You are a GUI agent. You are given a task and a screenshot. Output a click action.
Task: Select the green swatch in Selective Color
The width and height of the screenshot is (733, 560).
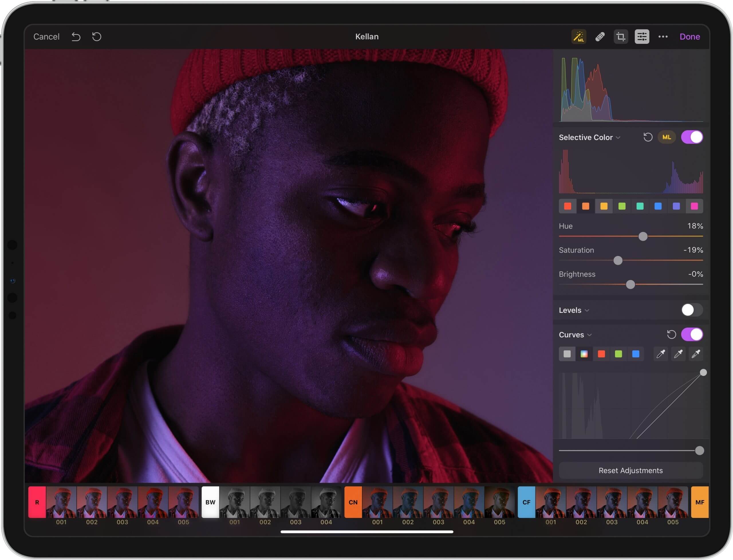click(x=622, y=206)
